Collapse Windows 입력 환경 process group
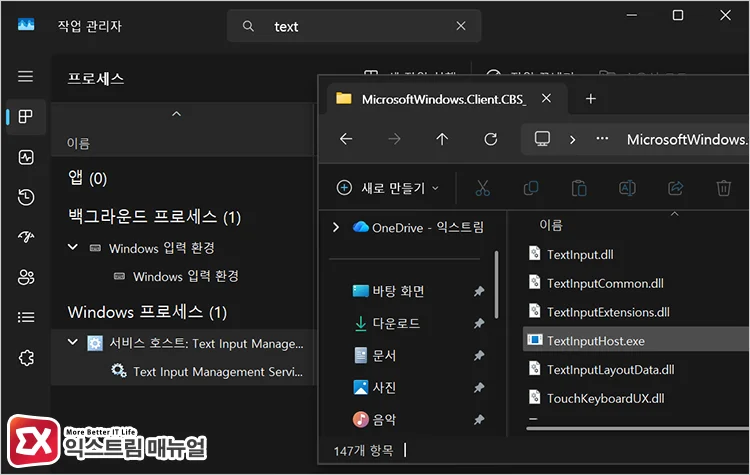 (x=73, y=247)
